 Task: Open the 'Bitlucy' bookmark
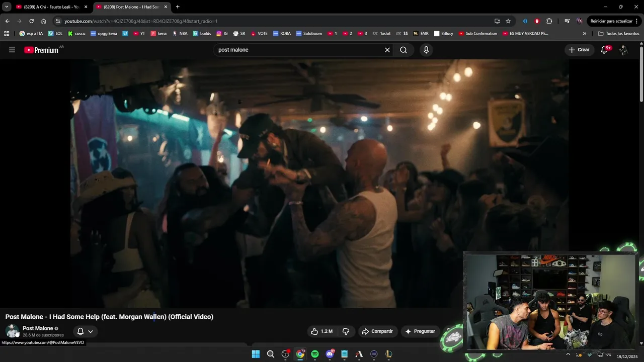pyautogui.click(x=443, y=34)
